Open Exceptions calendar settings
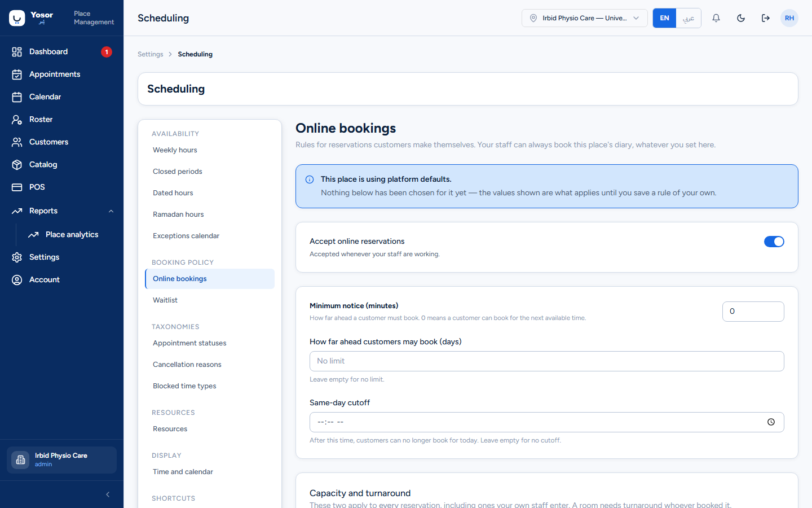Screen dimensions: 812x508 210,236
